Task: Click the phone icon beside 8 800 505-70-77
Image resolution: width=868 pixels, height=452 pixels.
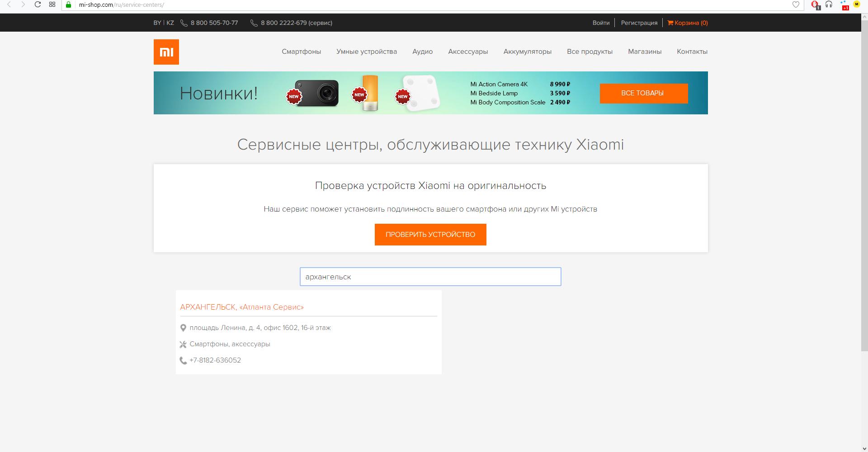Action: point(184,23)
